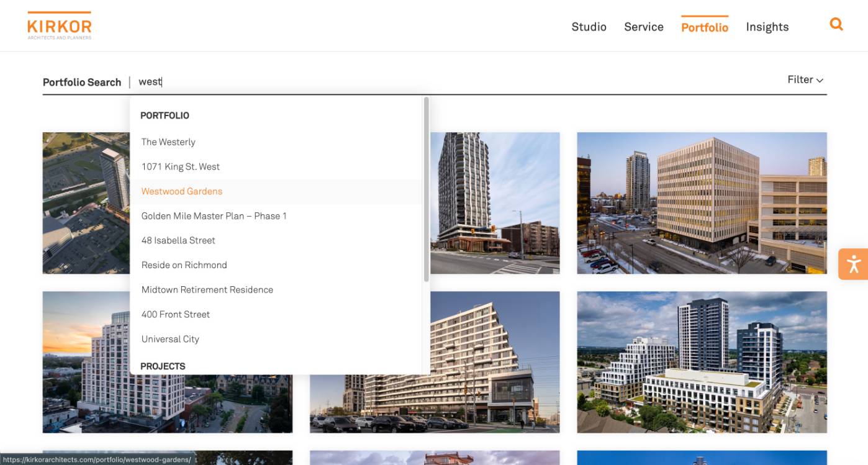Screen dimensions: 868x465
Task: Open the aerial tower beside parking lot thumbnail
Action: [86, 203]
